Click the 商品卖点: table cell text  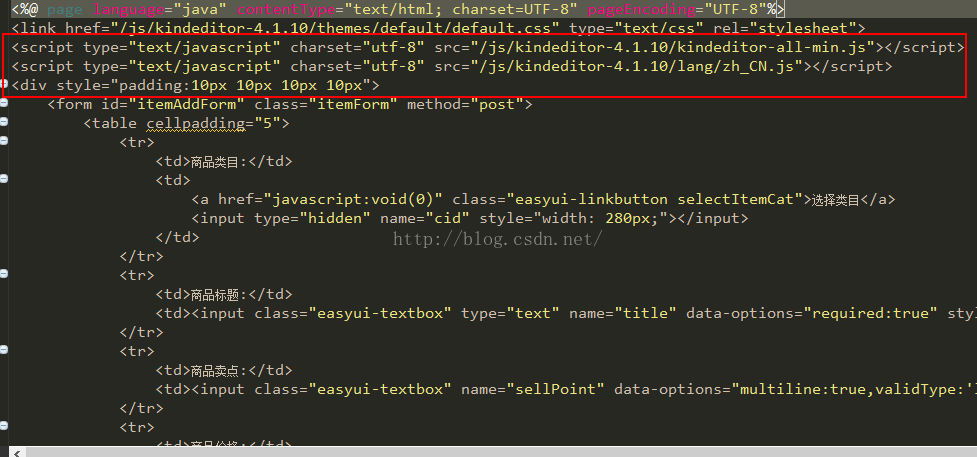pos(219,370)
